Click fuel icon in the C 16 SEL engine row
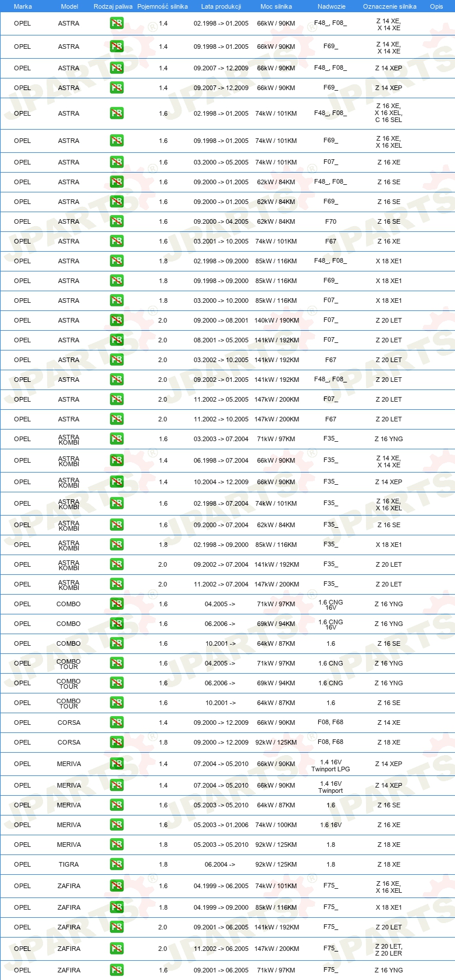This screenshot has width=455, height=980. click(116, 113)
